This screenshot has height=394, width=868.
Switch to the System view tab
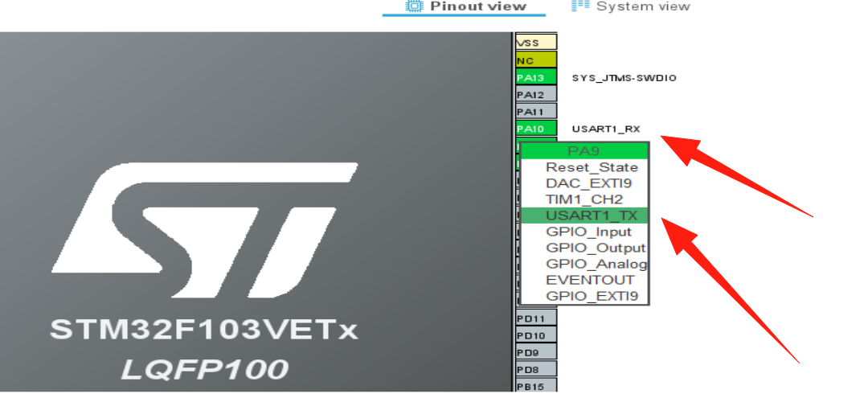[631, 6]
